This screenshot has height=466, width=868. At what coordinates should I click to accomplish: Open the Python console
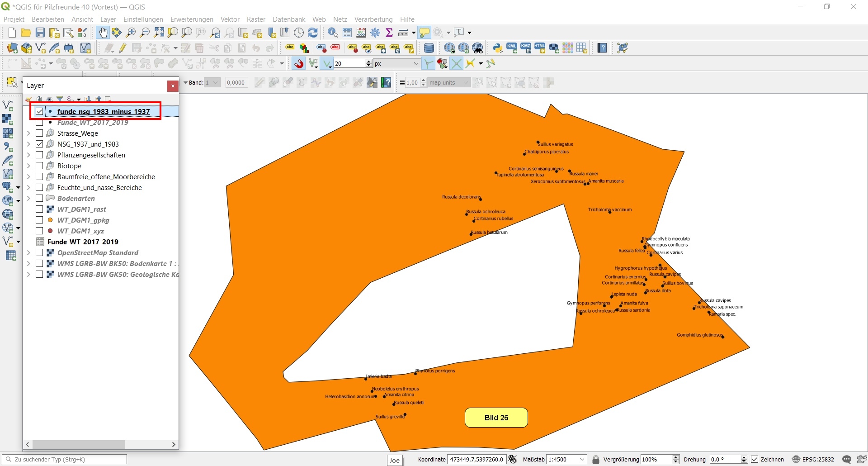point(498,48)
